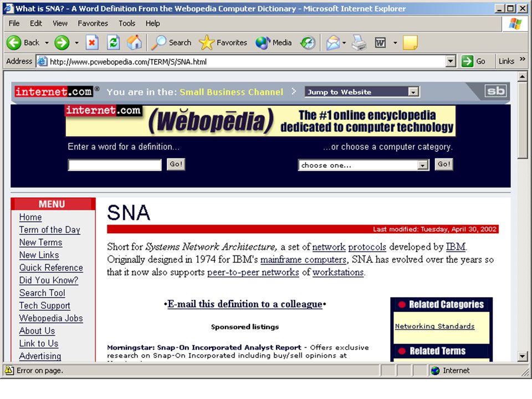The width and height of the screenshot is (532, 399).
Task: Click the green Go arrow button
Action: click(x=468, y=62)
